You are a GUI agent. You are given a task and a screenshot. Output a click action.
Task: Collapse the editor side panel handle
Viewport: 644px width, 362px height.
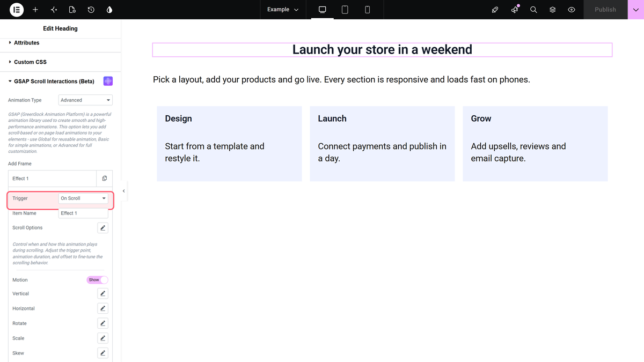(124, 191)
